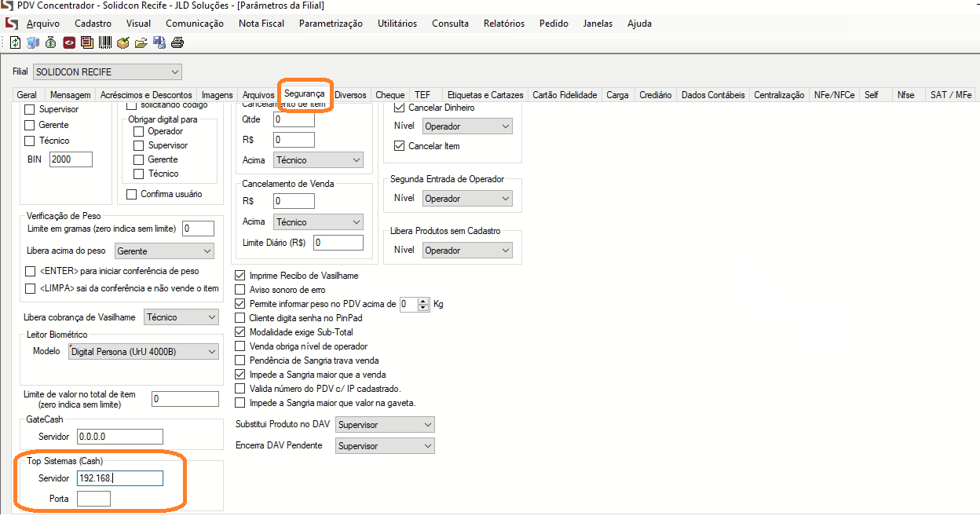The image size is (980, 516).
Task: Click the peso Kg spinner up arrow
Action: [424, 301]
